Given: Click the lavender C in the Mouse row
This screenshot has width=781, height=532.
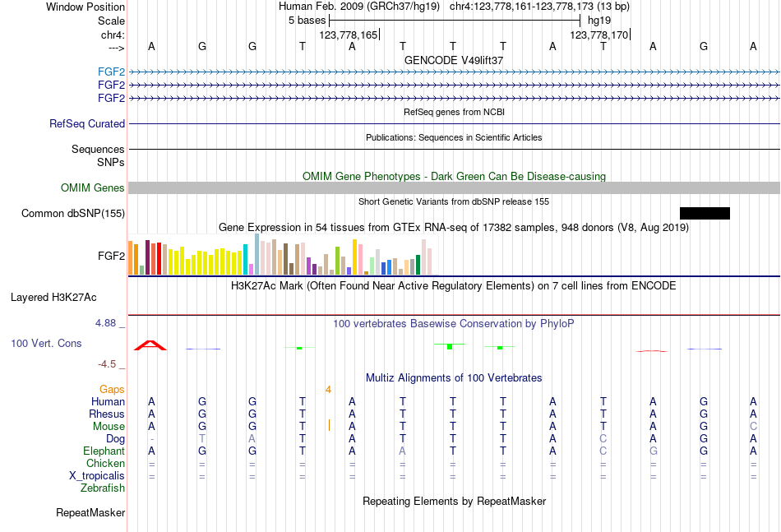Looking at the screenshot, I should [x=753, y=427].
